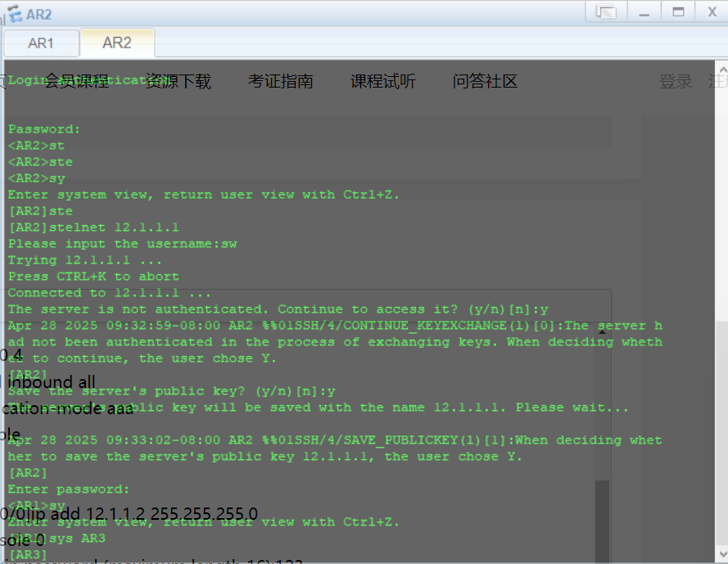Click the 'Password:' line at top of terminal
The height and width of the screenshot is (564, 728).
44,129
